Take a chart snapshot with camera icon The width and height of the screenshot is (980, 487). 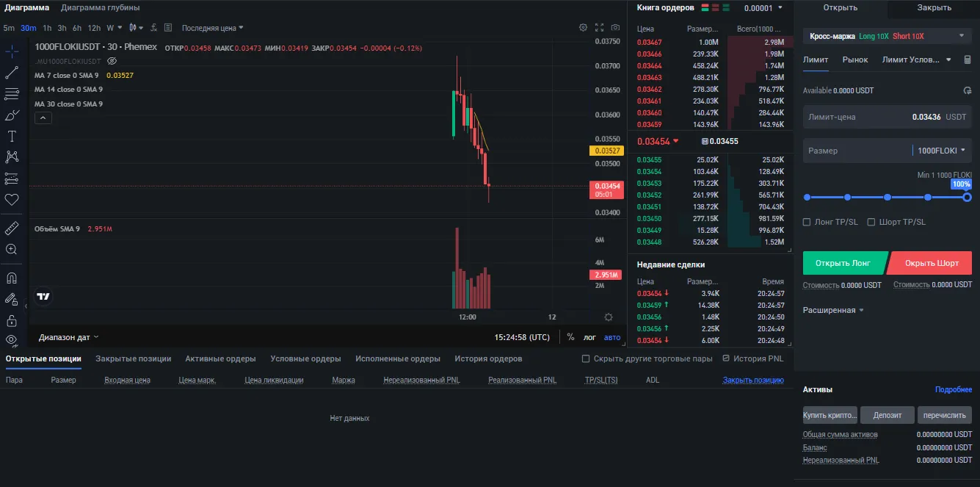point(615,28)
